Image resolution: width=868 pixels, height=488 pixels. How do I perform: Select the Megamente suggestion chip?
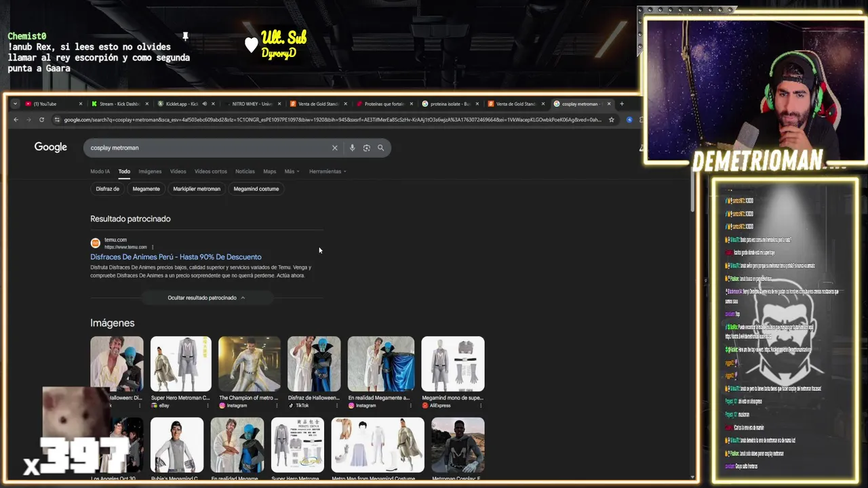pyautogui.click(x=146, y=189)
